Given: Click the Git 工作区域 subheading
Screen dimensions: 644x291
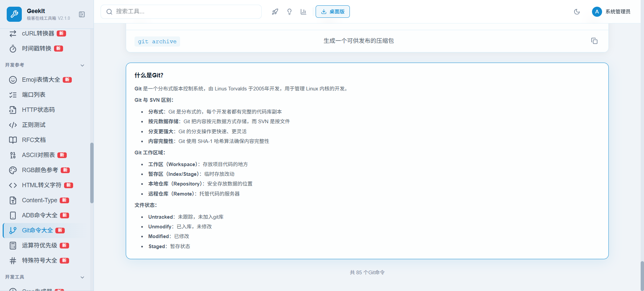Looking at the screenshot, I should click(x=150, y=153).
